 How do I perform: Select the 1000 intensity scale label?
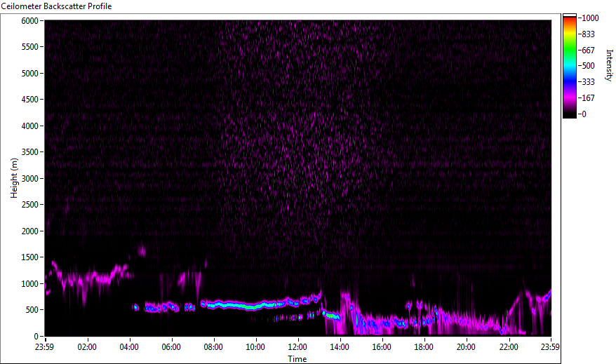[591, 18]
